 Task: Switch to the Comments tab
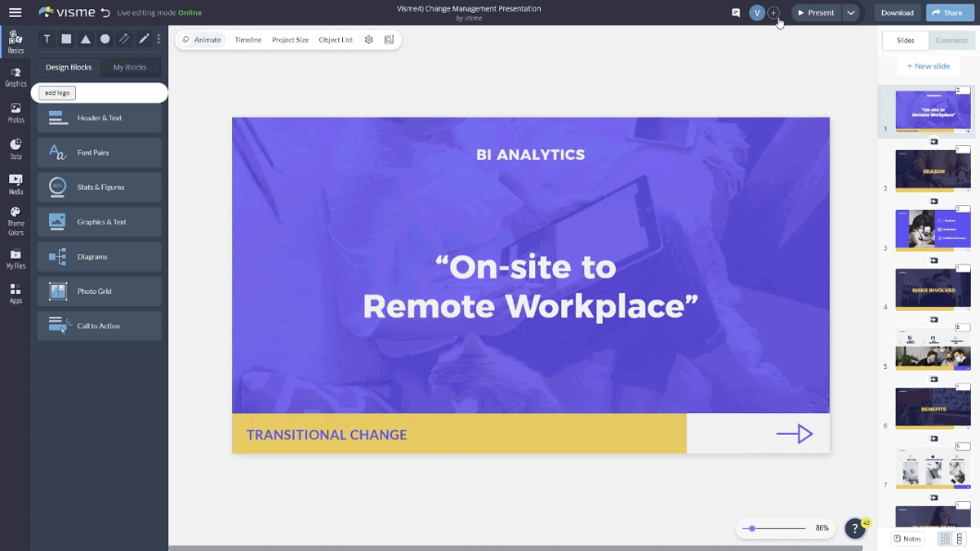coord(951,41)
